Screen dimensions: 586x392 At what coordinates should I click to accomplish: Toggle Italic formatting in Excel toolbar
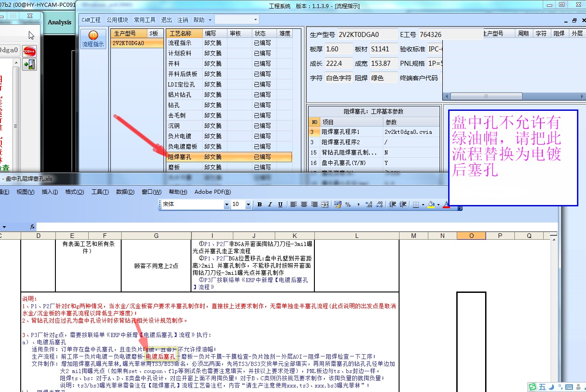tap(270, 204)
